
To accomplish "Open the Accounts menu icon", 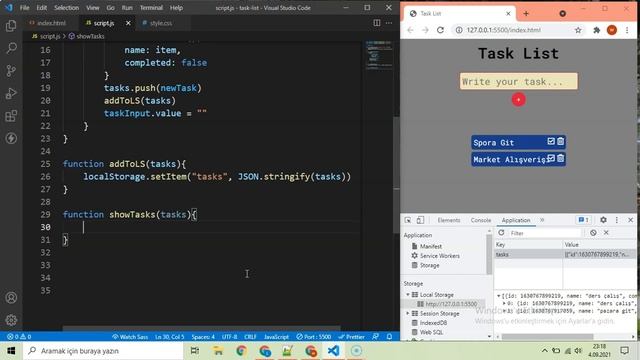I will coord(11,298).
